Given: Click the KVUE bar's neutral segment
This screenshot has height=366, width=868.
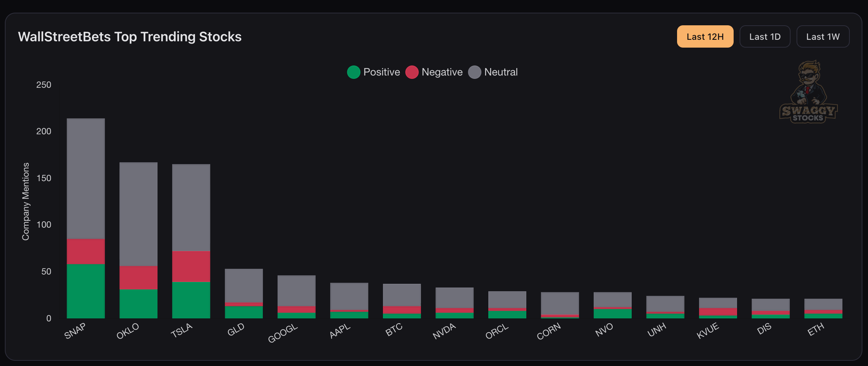Looking at the screenshot, I should 718,303.
